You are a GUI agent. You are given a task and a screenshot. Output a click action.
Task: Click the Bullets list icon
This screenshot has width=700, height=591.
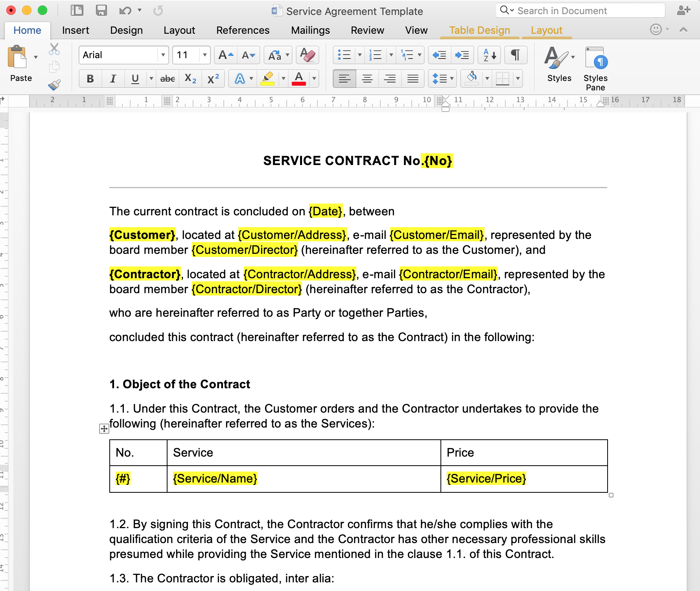[x=344, y=55]
